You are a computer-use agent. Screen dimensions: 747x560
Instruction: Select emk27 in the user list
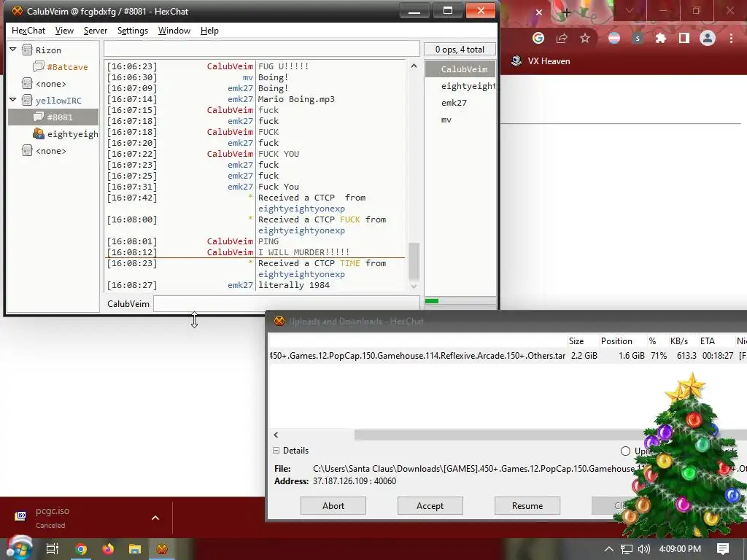coord(454,103)
